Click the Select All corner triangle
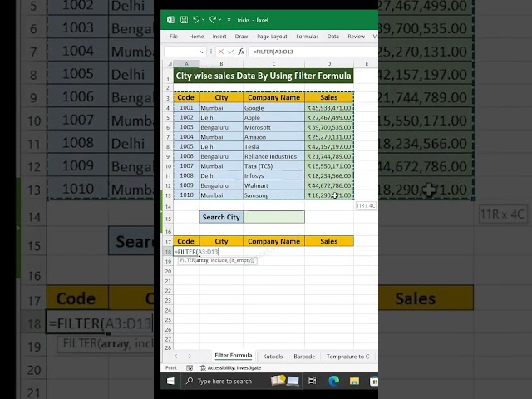Screen dimensions: 532x399 pyautogui.click(x=169, y=64)
